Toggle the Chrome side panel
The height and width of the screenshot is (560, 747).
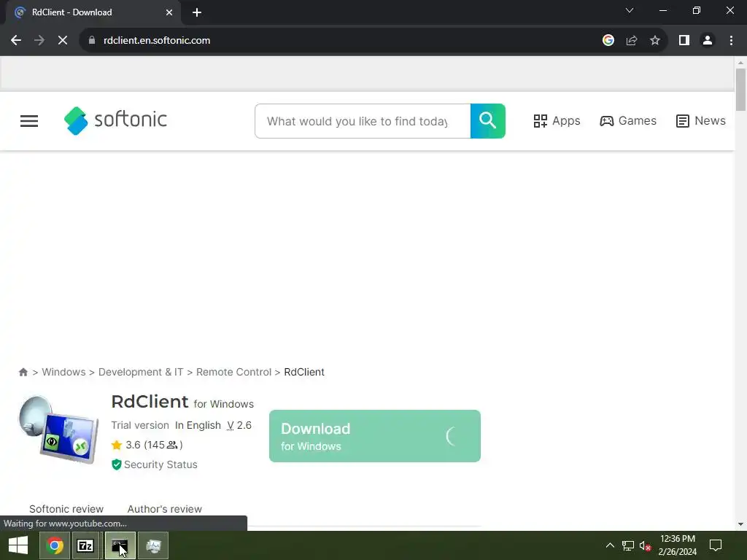coord(684,41)
